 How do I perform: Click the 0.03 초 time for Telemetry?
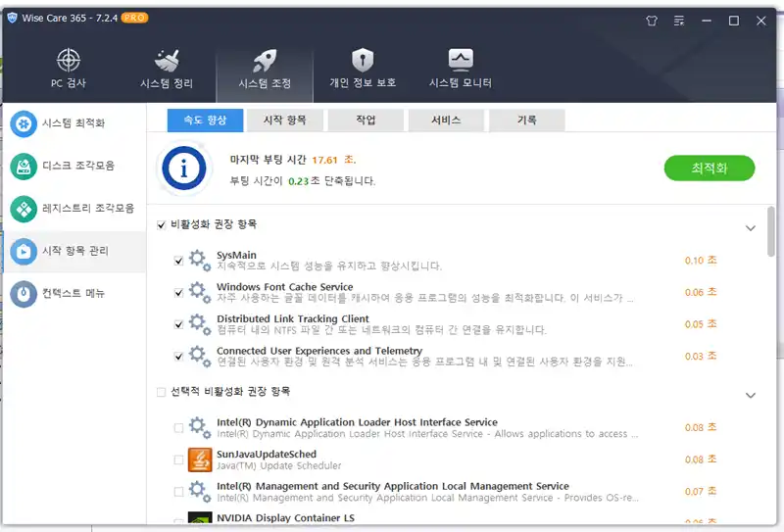(x=701, y=357)
